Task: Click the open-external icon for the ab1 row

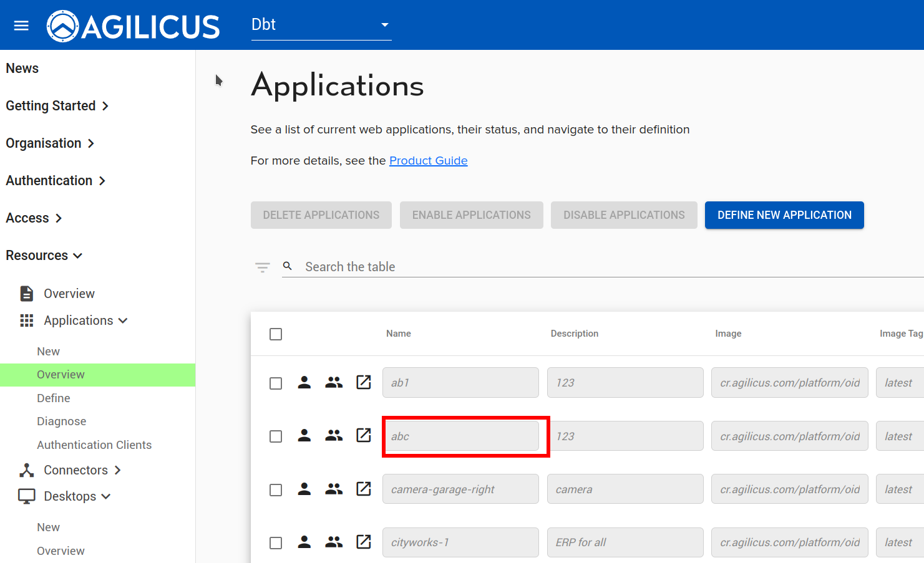Action: (x=364, y=383)
